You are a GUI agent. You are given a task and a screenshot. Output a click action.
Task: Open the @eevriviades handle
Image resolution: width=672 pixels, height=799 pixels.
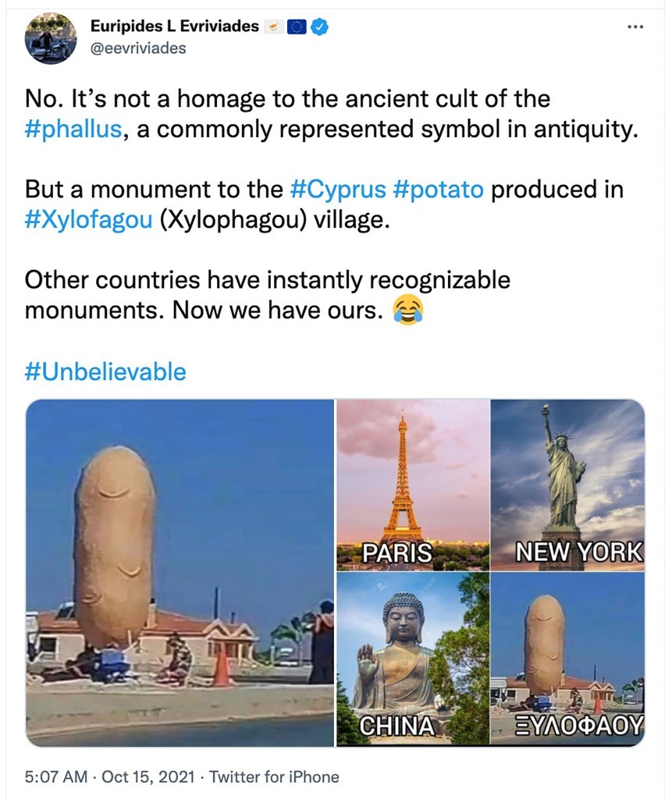pos(138,48)
